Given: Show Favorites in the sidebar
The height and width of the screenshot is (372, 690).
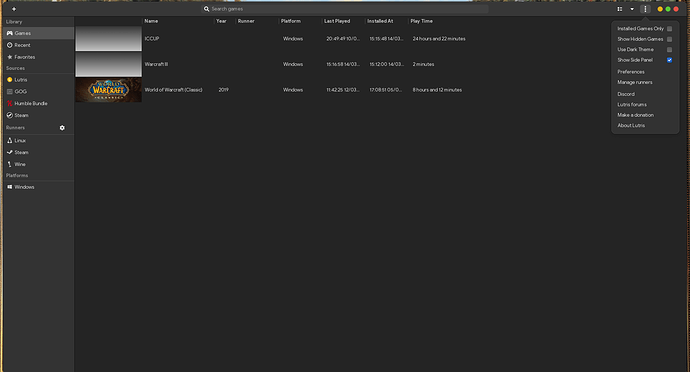Looking at the screenshot, I should [38, 57].
